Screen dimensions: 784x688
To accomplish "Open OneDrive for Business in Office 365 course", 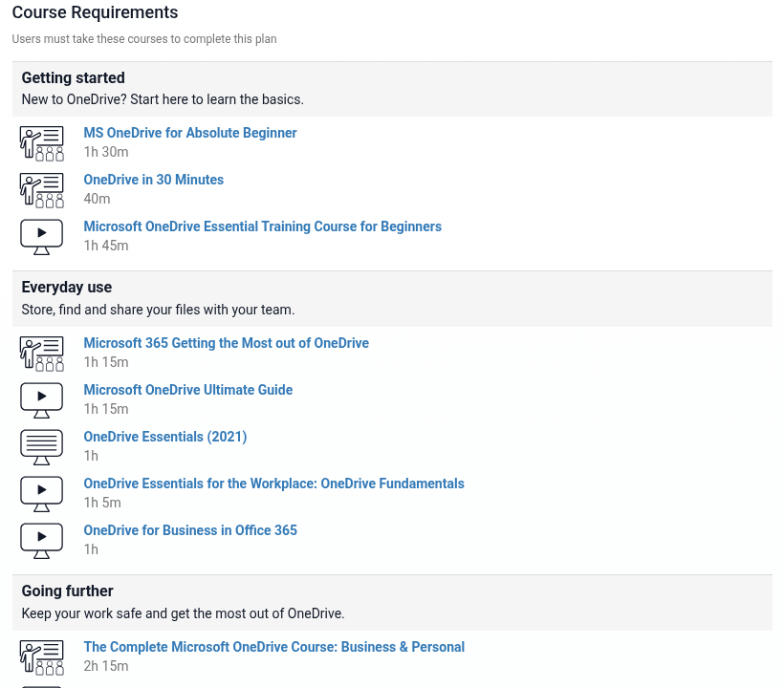I will pyautogui.click(x=190, y=530).
